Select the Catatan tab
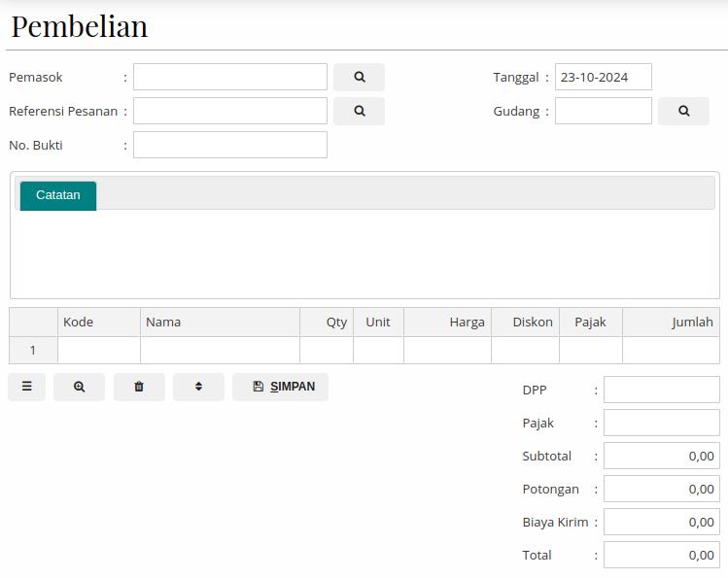 pyautogui.click(x=58, y=195)
